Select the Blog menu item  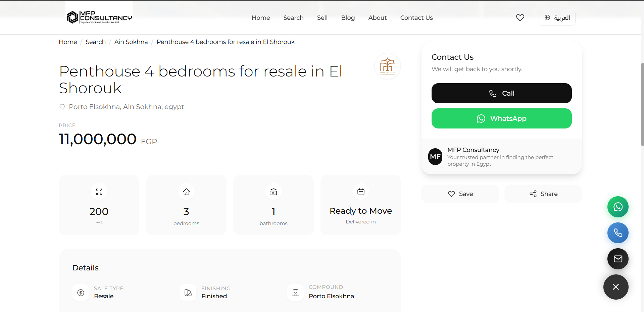click(348, 17)
